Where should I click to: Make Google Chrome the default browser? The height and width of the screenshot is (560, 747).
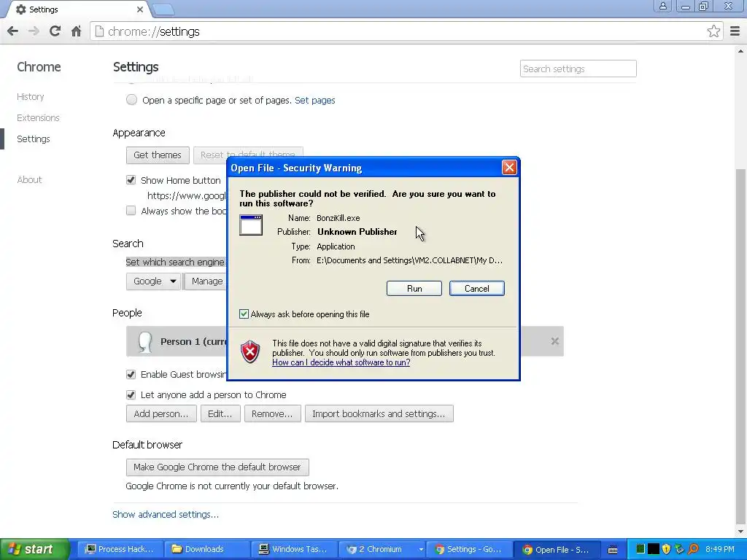pyautogui.click(x=217, y=467)
